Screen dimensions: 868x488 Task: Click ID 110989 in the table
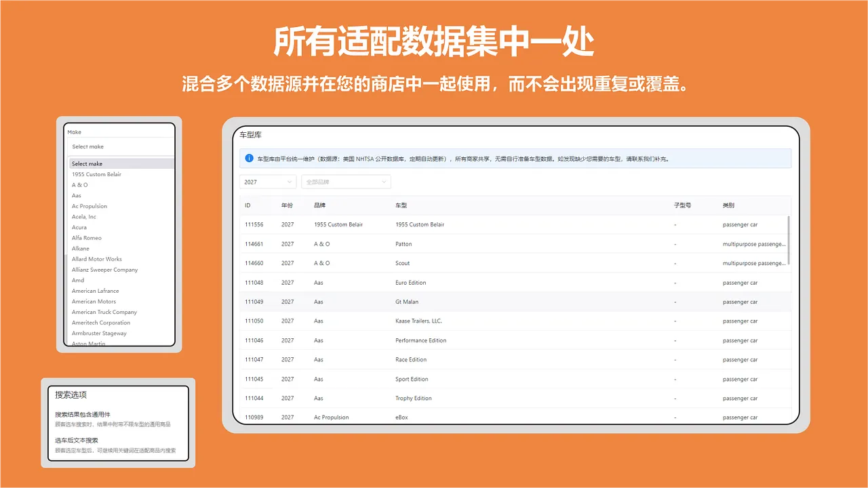coord(254,418)
